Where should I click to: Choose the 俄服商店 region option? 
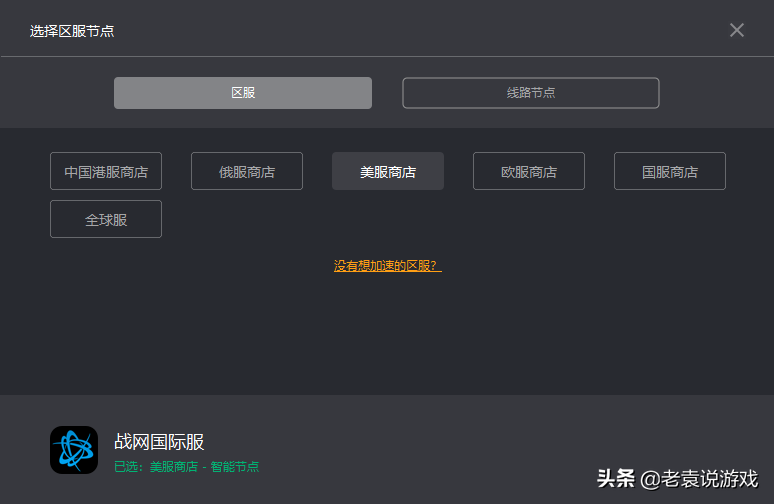coord(247,171)
